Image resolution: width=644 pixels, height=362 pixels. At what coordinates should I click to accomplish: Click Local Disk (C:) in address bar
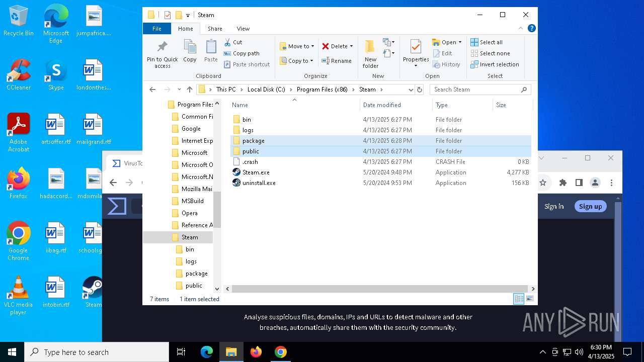click(266, 89)
